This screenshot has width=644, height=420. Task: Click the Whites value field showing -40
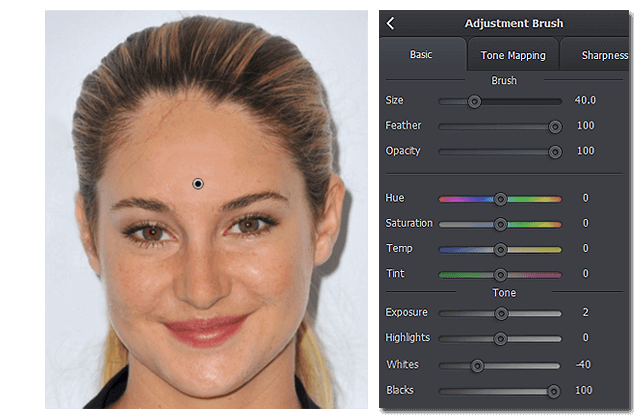583,364
